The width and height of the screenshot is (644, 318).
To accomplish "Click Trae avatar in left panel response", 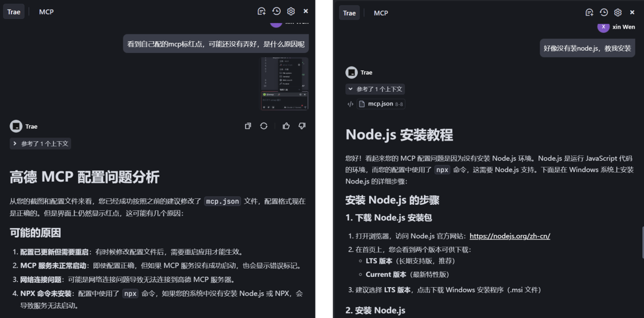I will (16, 126).
